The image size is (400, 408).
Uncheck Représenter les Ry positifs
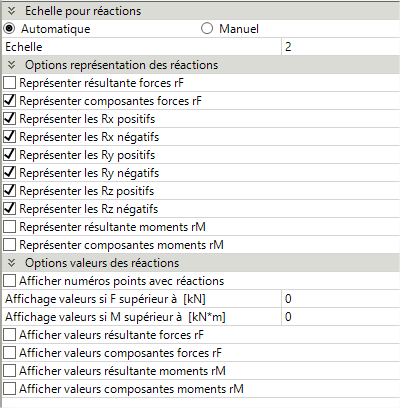[9, 155]
